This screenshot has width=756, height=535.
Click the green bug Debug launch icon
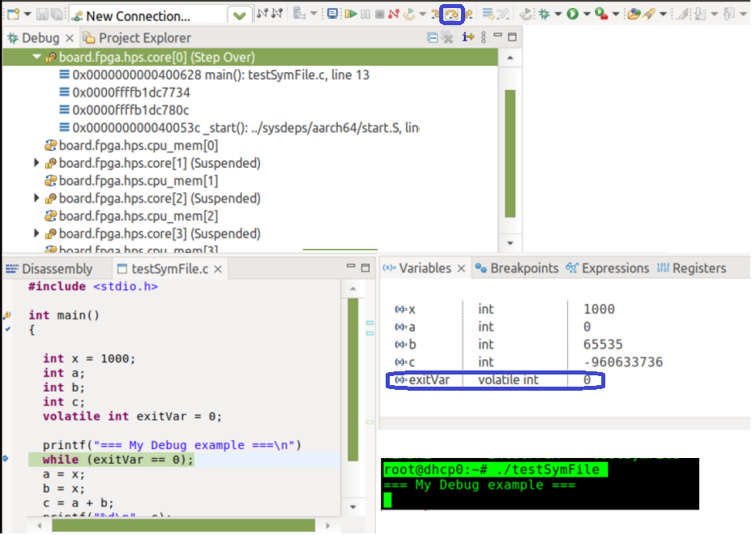tap(545, 14)
